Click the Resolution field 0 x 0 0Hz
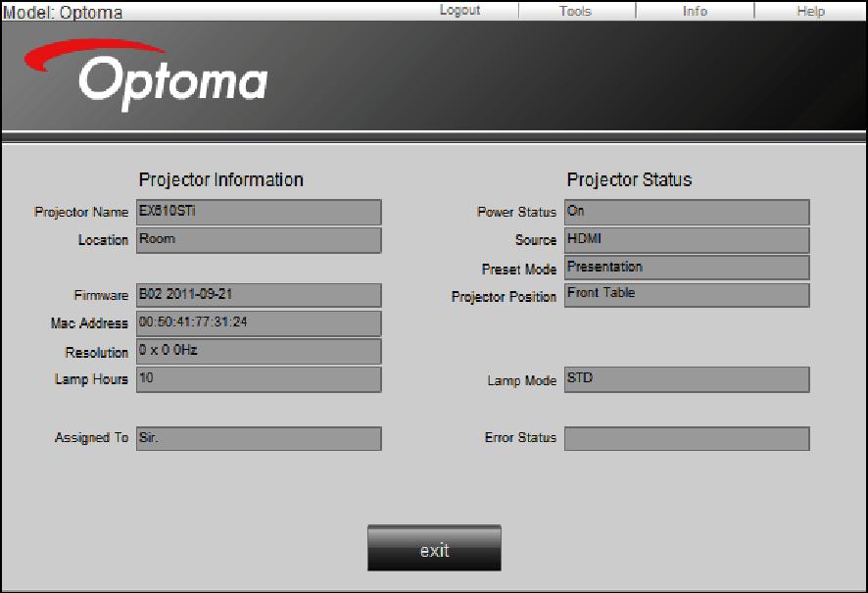This screenshot has height=593, width=868. (x=259, y=352)
